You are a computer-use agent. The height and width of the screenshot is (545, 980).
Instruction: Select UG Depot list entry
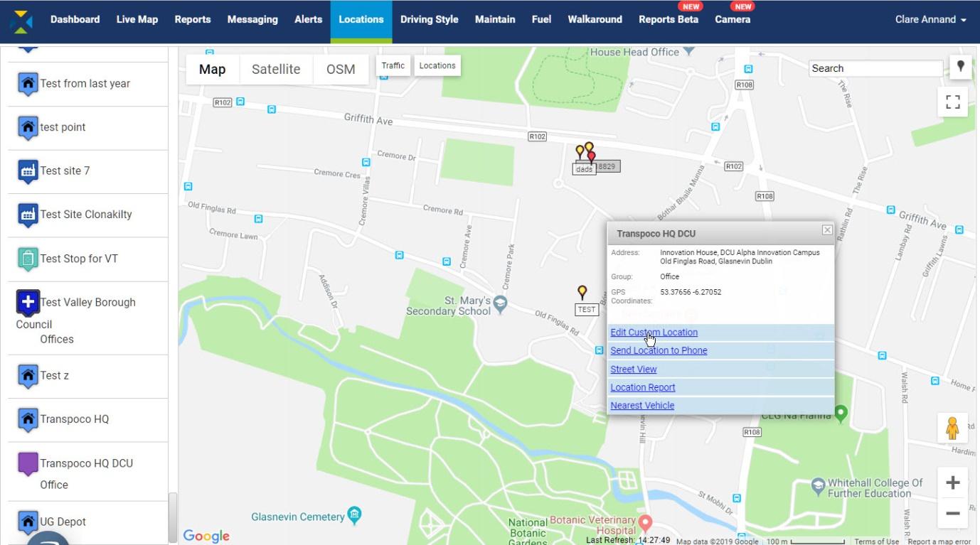click(88, 522)
